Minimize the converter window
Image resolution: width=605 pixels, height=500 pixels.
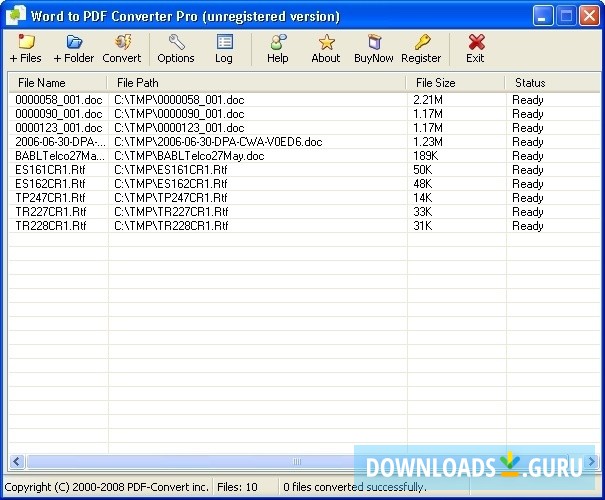pos(542,16)
